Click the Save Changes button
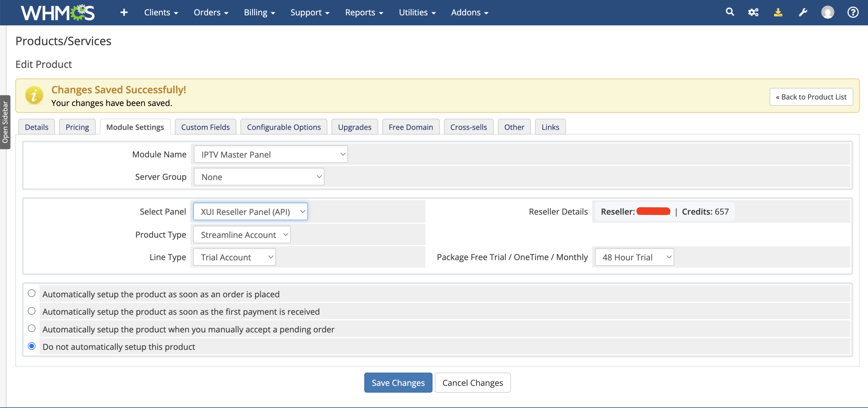868x408 pixels. tap(398, 383)
